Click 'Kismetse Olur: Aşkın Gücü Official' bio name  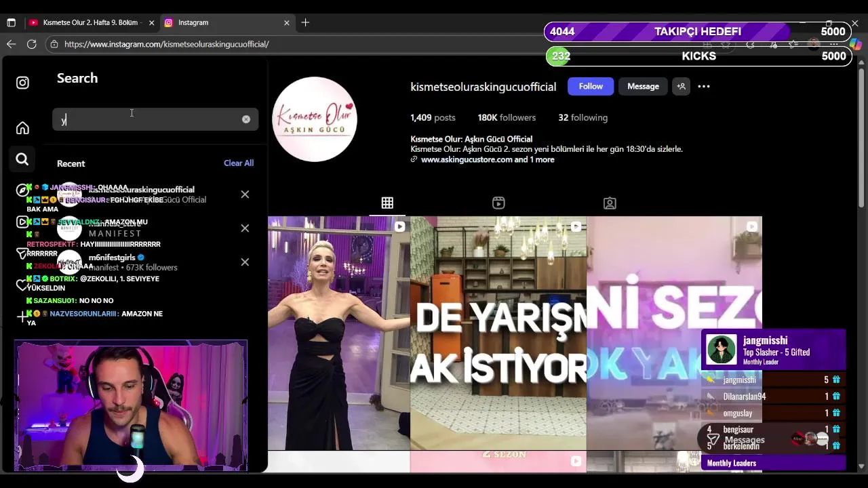[471, 139]
